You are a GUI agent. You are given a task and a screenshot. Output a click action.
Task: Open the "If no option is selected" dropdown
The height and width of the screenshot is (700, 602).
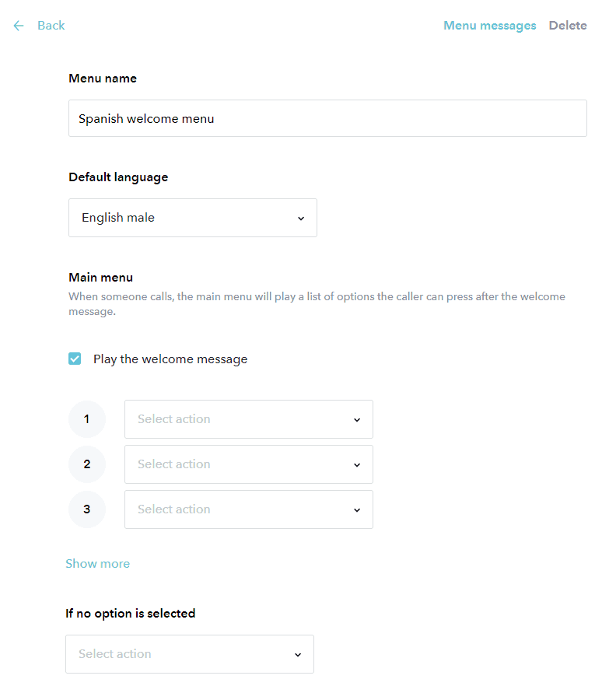189,654
